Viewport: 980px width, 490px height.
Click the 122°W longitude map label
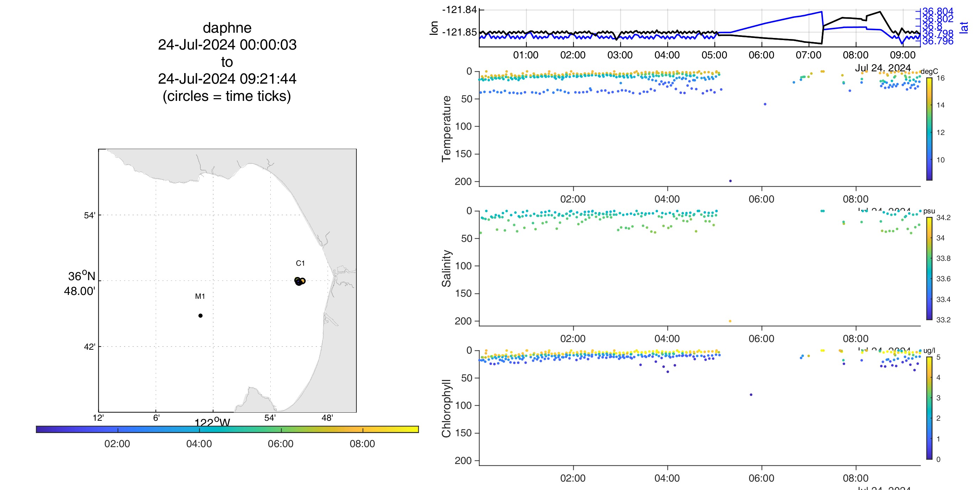(x=212, y=422)
